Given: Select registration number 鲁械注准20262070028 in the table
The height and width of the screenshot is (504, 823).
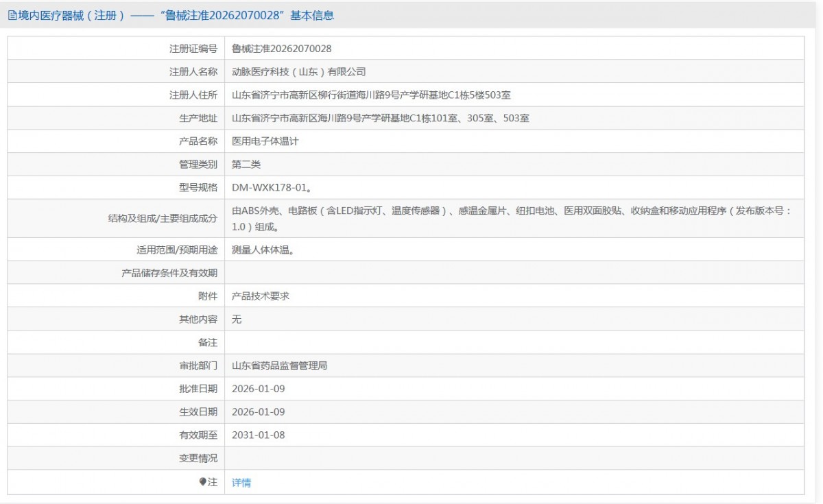Looking at the screenshot, I should pos(282,49).
